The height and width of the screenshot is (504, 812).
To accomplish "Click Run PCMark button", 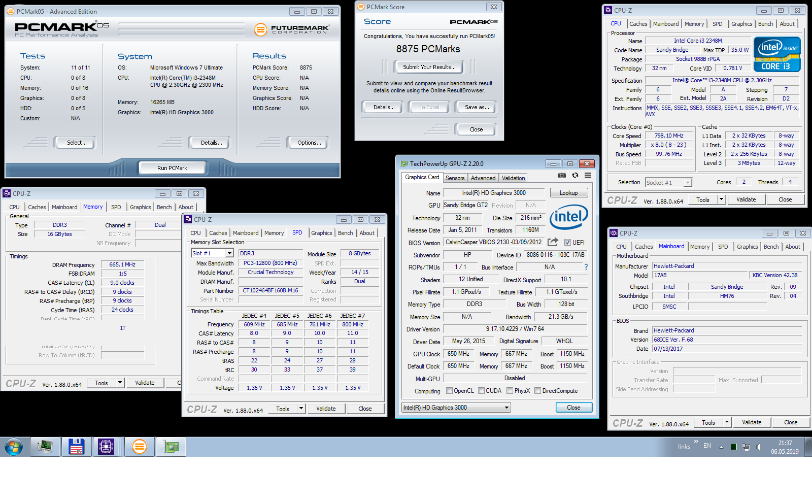I will [x=172, y=168].
